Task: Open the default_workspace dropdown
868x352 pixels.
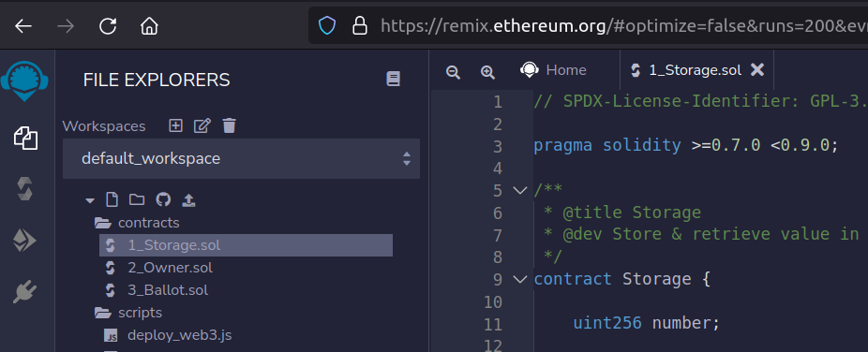Action: (x=241, y=158)
